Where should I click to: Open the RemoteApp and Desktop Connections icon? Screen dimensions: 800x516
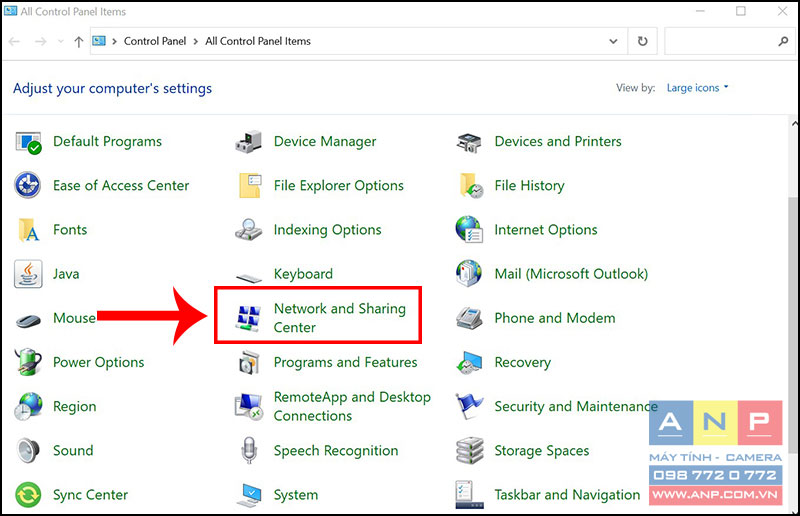248,406
